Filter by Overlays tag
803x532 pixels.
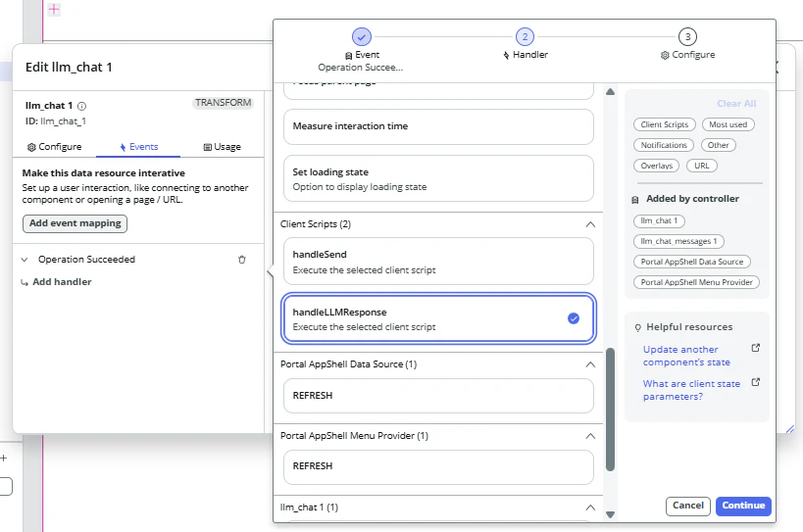(656, 166)
